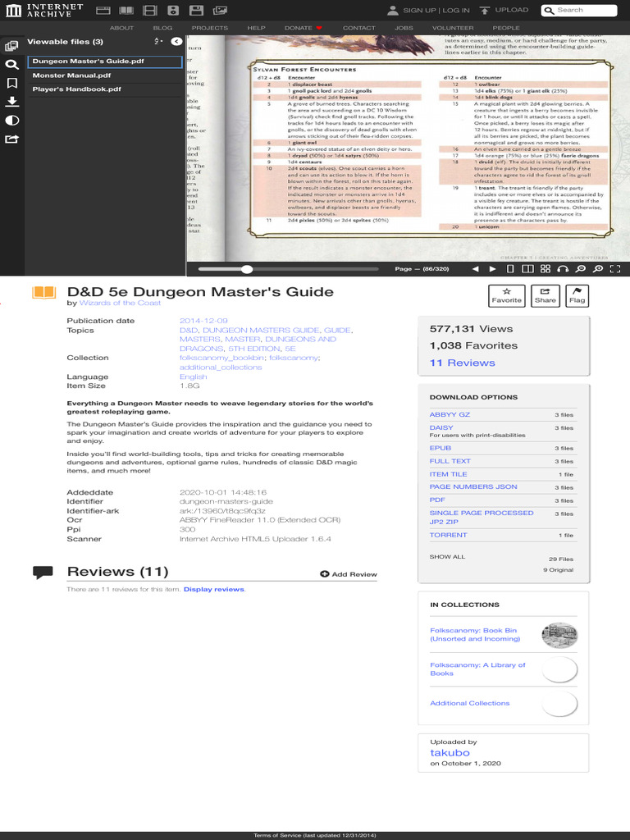Toggle visual adjustments contrast icon
Screen dimensions: 630x840
click(11, 120)
